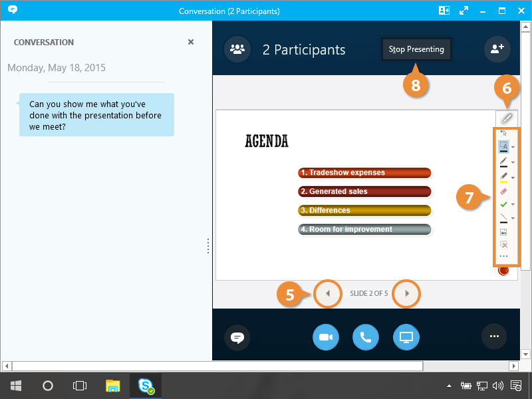The height and width of the screenshot is (399, 532).
Task: Toggle the IM conversation pane button
Action: click(x=237, y=337)
